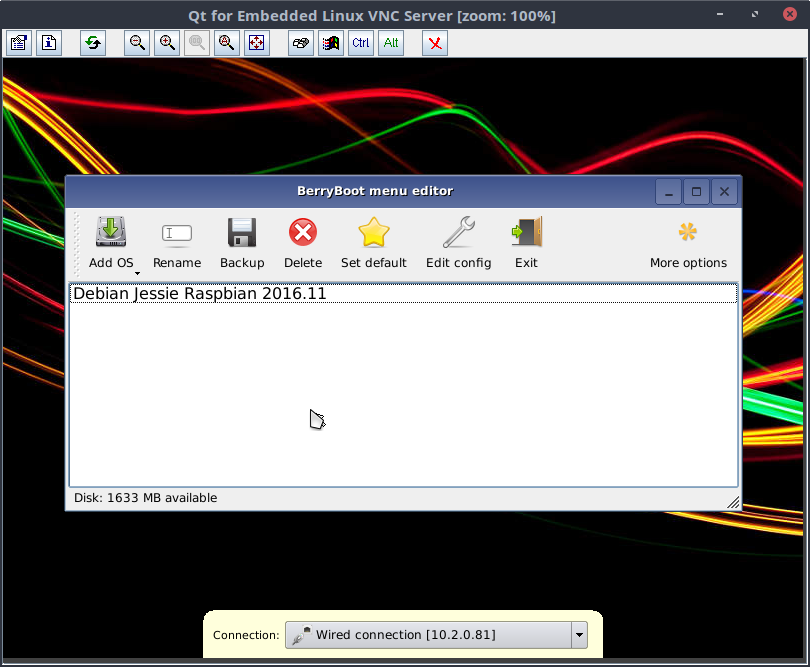Maximize the BerryBoot menu editor window
The width and height of the screenshot is (810, 667).
(x=696, y=192)
